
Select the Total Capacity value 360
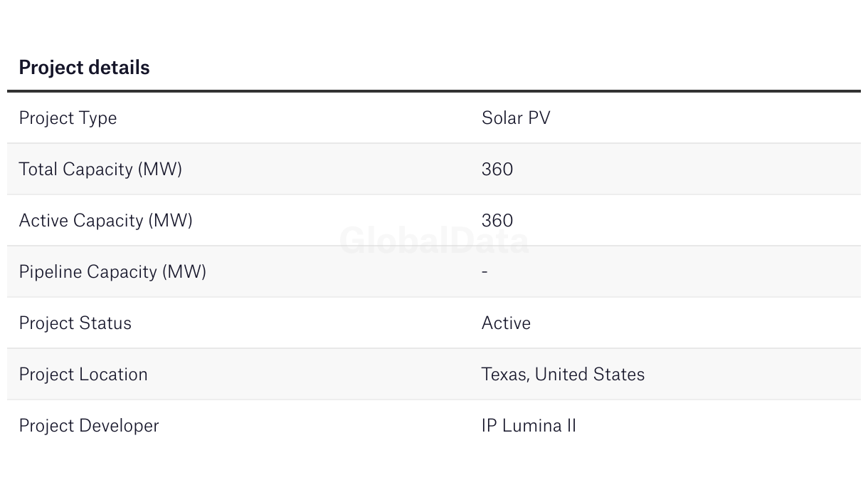tap(497, 169)
